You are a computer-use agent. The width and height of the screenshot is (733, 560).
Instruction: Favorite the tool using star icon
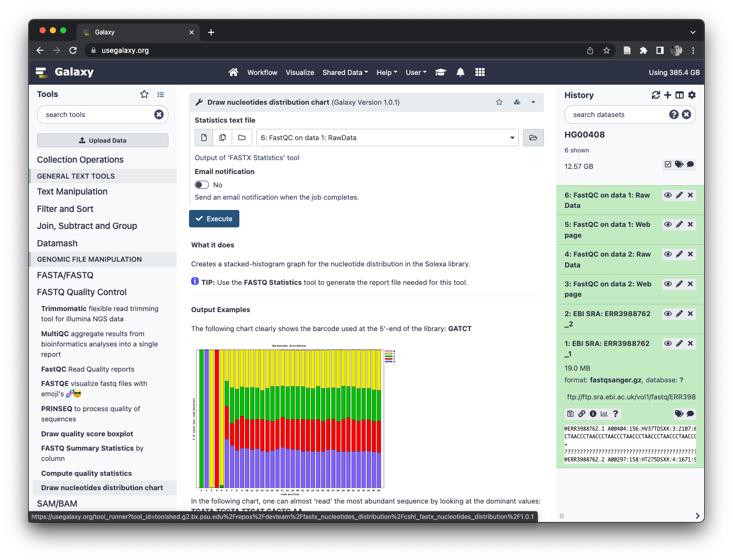[x=499, y=102]
